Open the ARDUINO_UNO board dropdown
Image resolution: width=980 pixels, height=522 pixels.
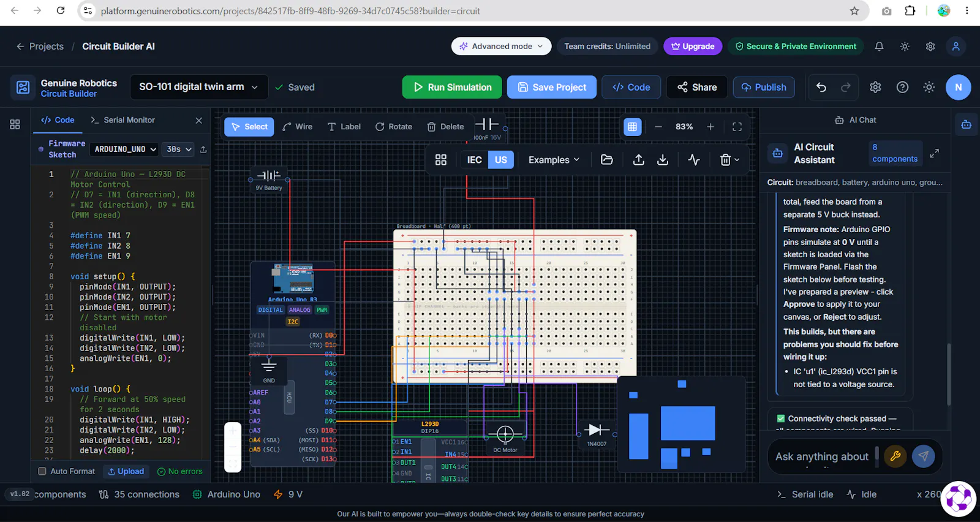tap(126, 149)
